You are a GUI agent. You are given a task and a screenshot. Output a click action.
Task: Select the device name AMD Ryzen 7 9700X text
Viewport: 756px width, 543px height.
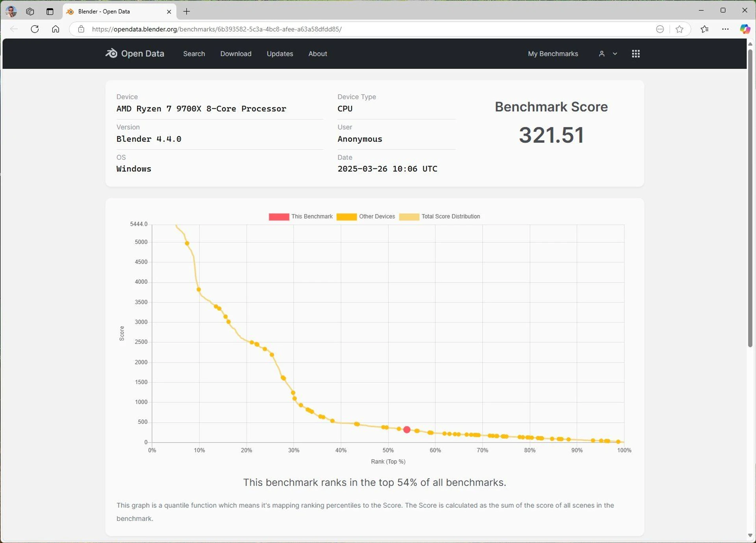coord(201,109)
